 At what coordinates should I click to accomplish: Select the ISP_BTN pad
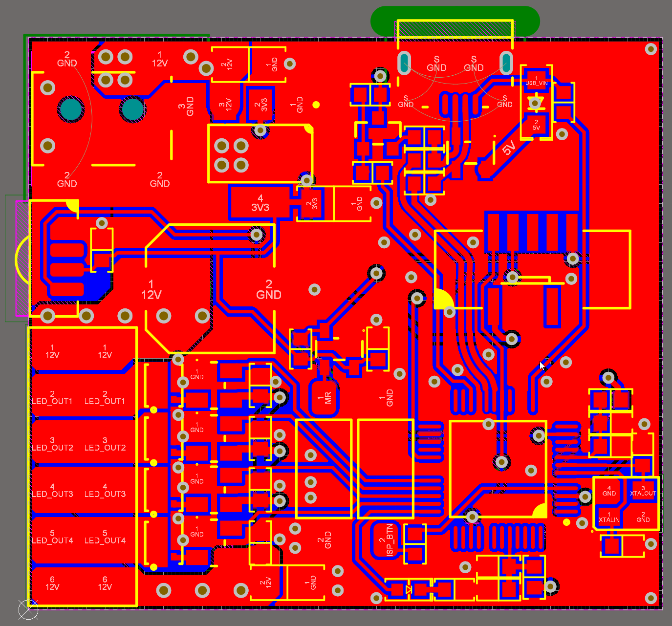click(x=386, y=540)
